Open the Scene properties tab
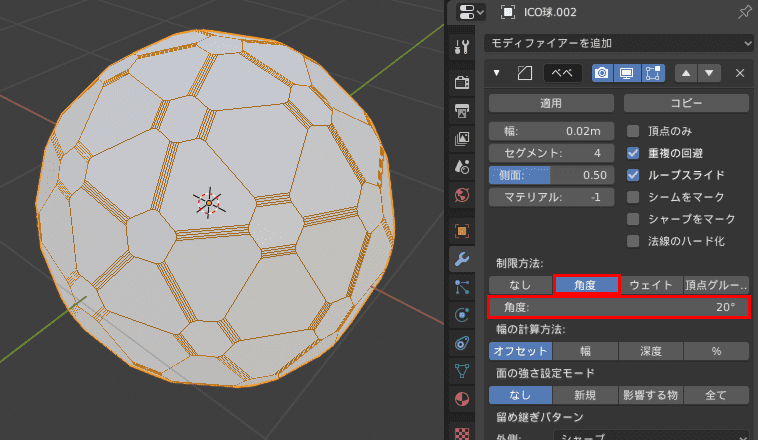The width and height of the screenshot is (758, 440). pos(462,167)
